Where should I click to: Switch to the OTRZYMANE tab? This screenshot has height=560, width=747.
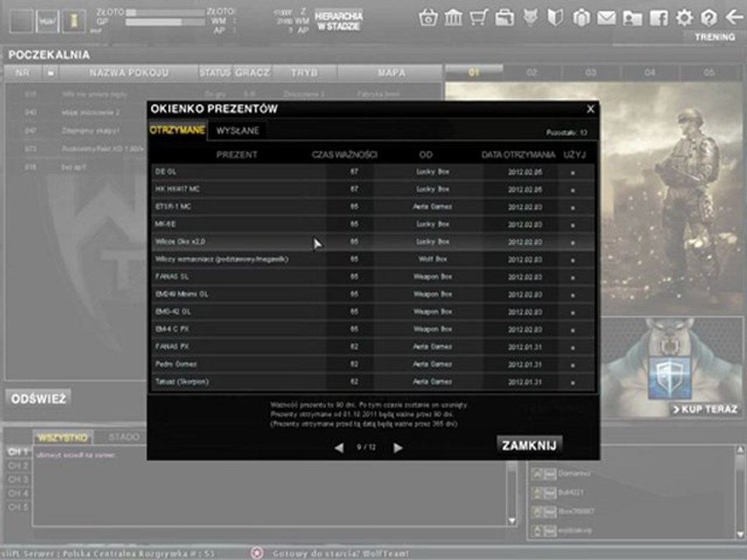tap(177, 130)
